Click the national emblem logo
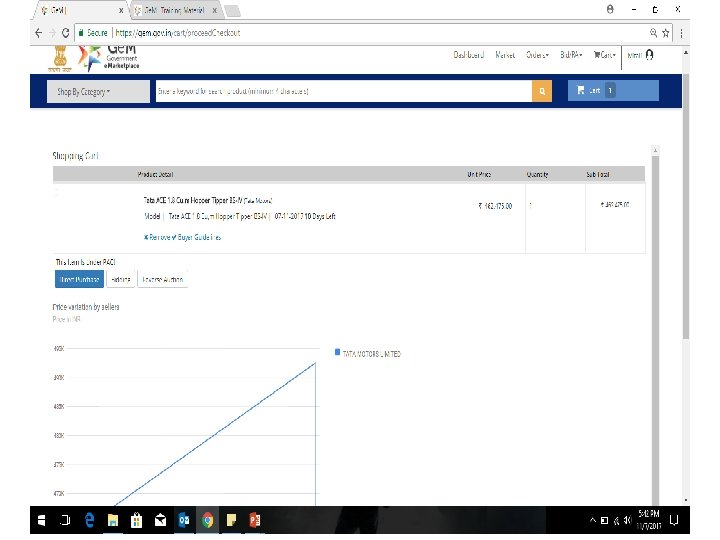The height and width of the screenshot is (540, 720). coord(60,58)
